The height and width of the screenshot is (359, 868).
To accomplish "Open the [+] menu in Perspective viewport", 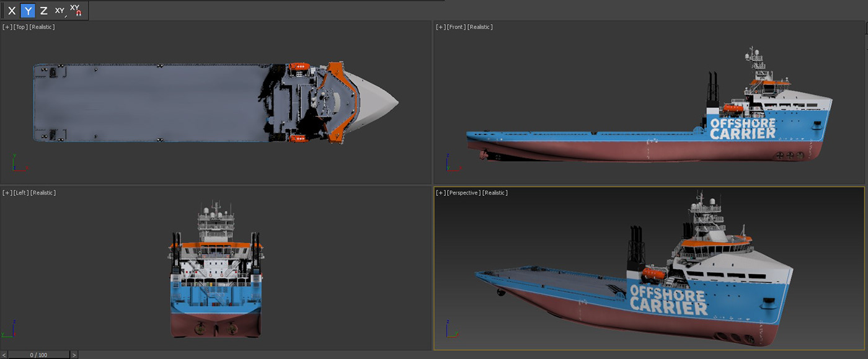I will pyautogui.click(x=440, y=193).
